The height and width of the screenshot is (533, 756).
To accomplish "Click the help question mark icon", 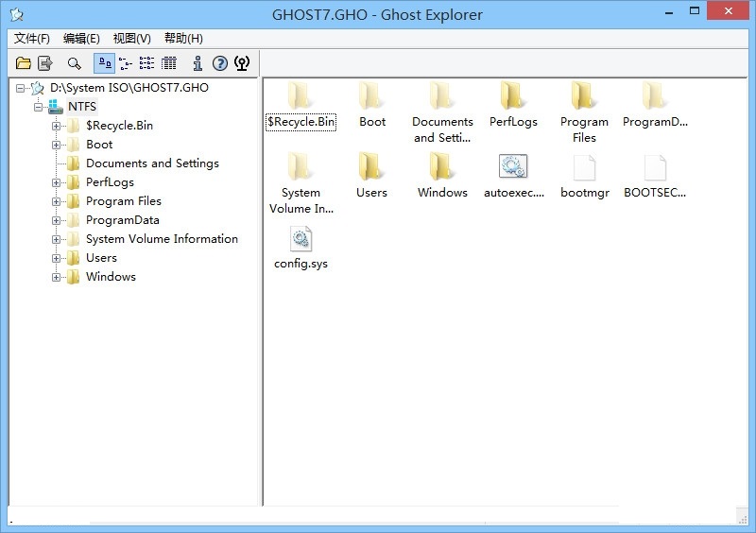I will point(220,63).
